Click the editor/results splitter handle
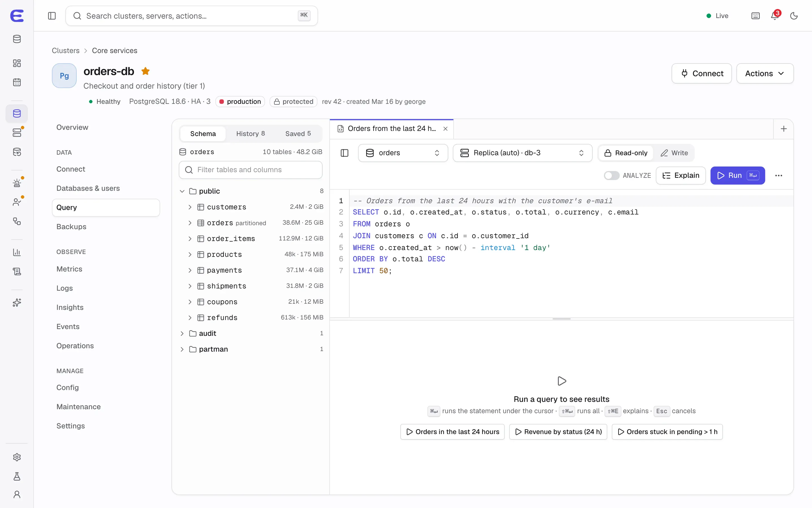Screen dimensions: 812x508 point(561,319)
